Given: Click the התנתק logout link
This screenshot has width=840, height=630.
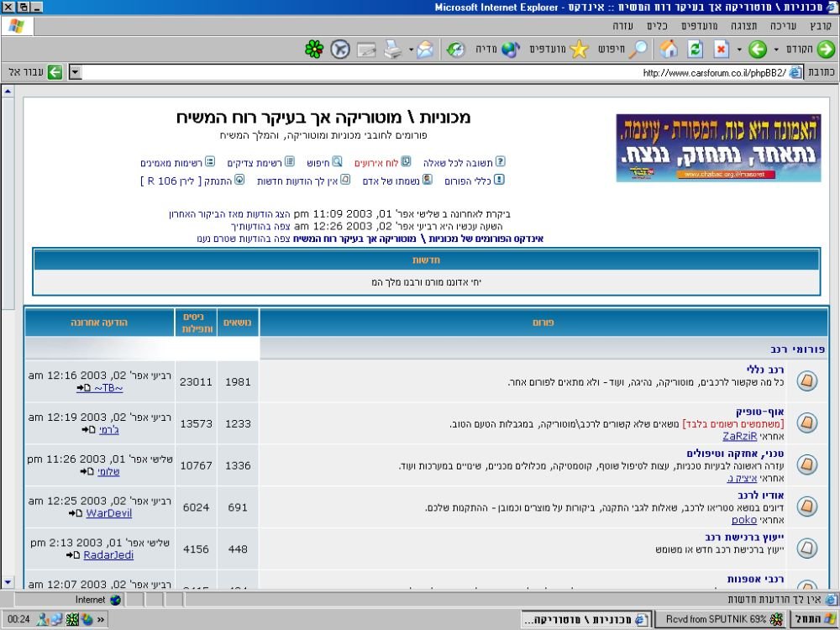Looking at the screenshot, I should [x=186, y=181].
